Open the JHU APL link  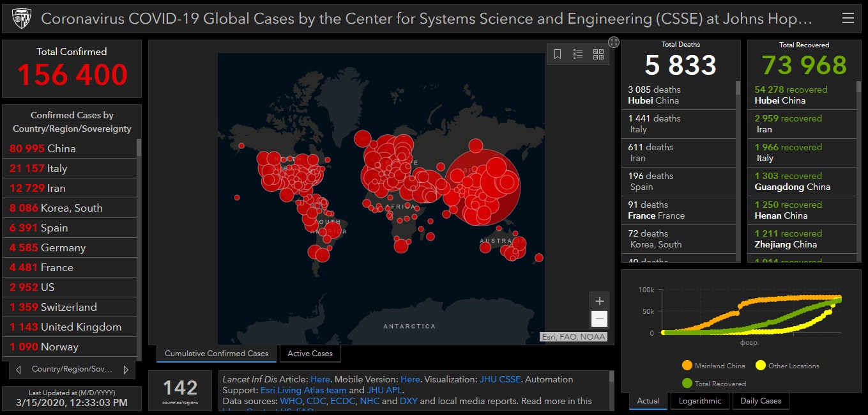tap(385, 390)
